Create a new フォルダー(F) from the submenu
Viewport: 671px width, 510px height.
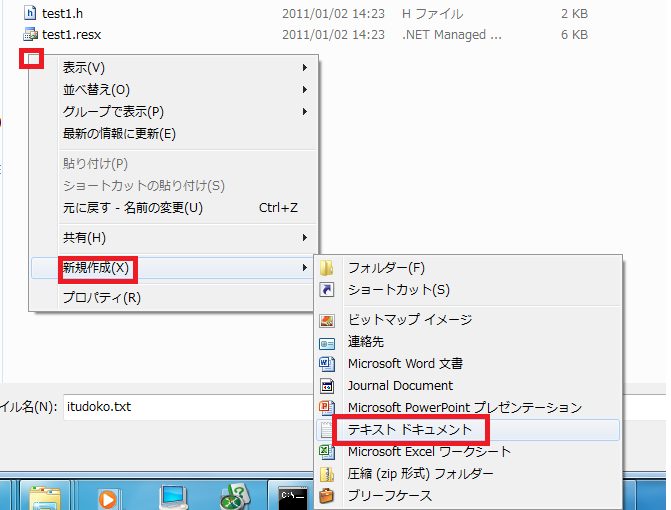[x=386, y=268]
